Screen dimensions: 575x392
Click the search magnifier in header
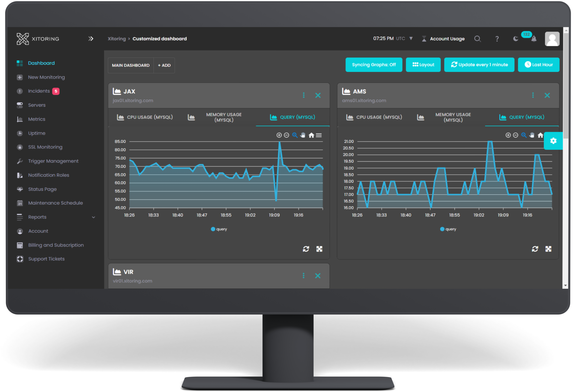coord(477,39)
